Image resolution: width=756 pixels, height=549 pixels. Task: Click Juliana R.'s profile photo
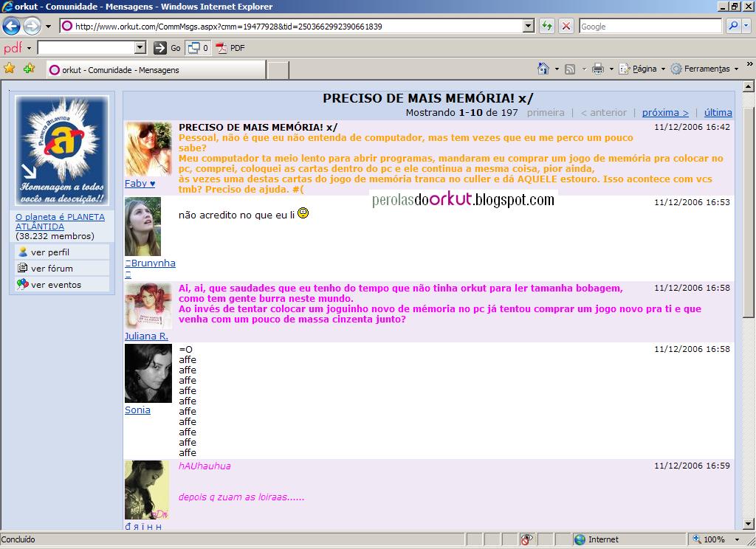click(x=148, y=306)
